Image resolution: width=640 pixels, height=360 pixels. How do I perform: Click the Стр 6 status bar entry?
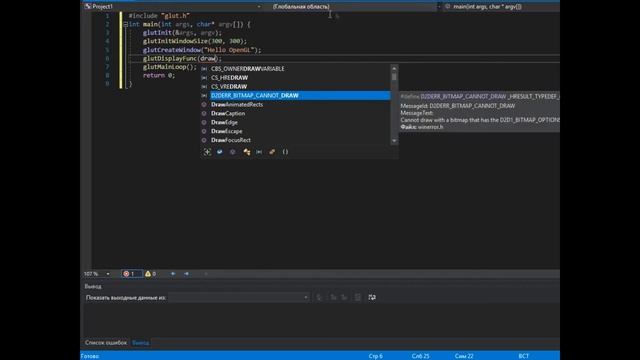click(376, 356)
